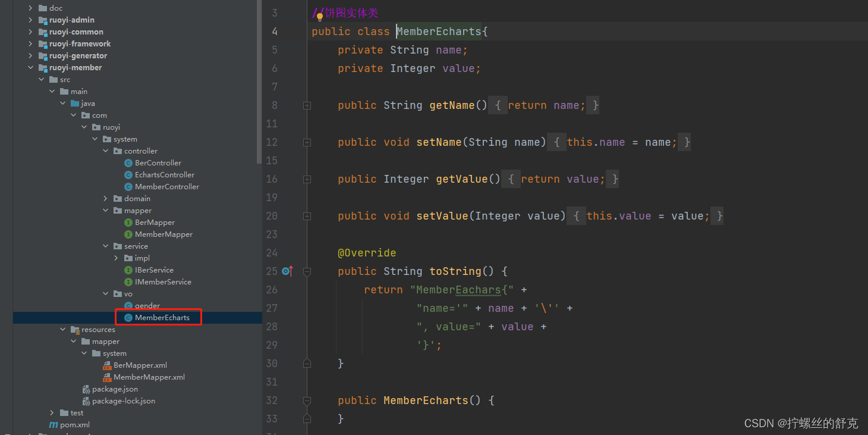The image size is (868, 435).
Task: Open BerMapper.xml file
Action: pos(140,365)
